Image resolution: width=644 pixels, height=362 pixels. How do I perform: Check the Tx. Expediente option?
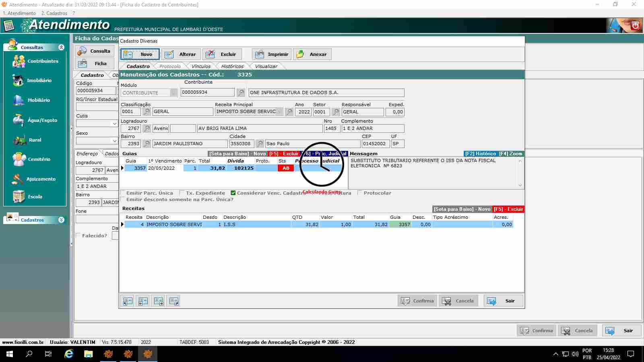182,193
